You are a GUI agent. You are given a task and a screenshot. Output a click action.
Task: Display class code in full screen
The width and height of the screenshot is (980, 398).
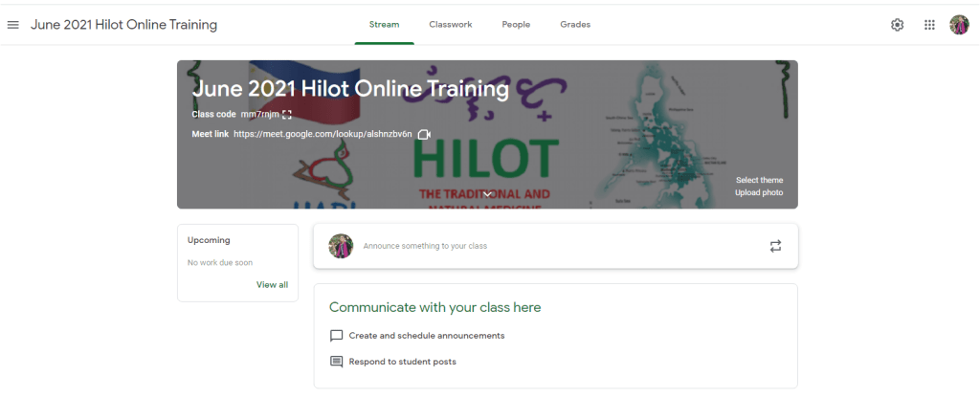pyautogui.click(x=286, y=115)
